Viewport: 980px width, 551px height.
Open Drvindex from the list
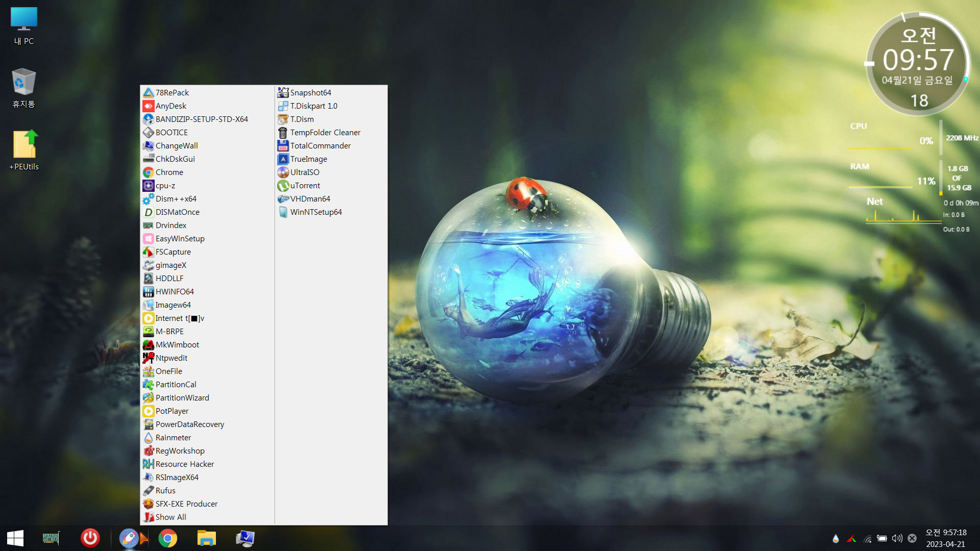pyautogui.click(x=208, y=225)
